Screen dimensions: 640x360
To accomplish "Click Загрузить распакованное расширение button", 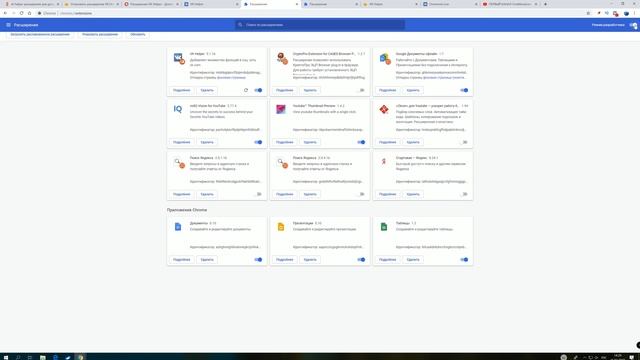I will [40, 35].
